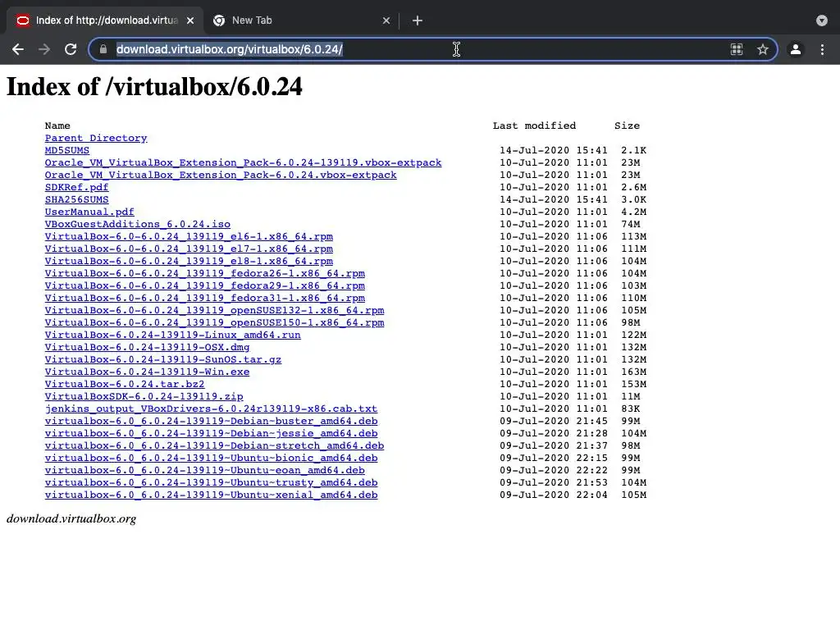Download Oracle_VM_VirtualBox_Extension_Pack-6.0.24.vbox-extpack

click(221, 176)
